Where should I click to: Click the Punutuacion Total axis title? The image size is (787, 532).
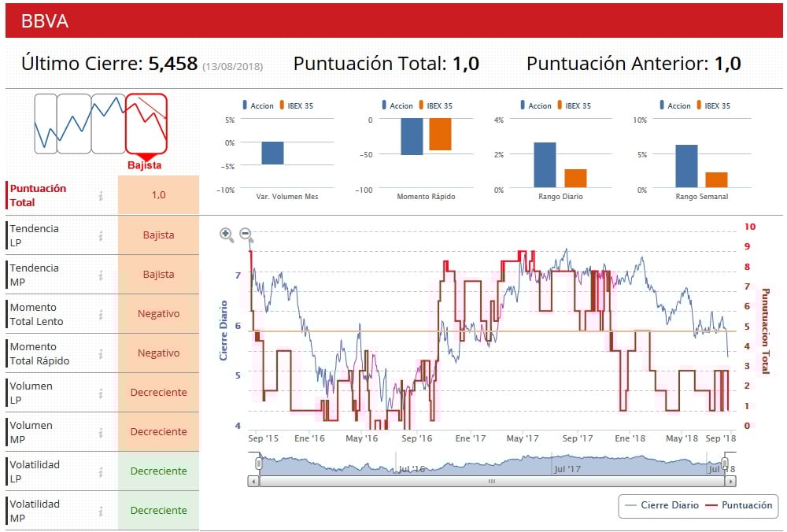pos(766,331)
